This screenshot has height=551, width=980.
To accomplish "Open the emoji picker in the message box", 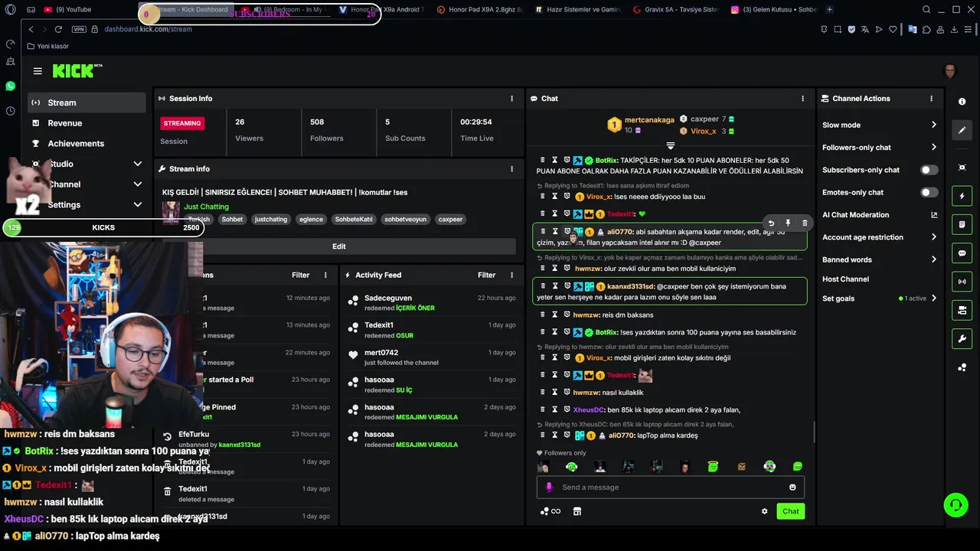I will coord(792,487).
